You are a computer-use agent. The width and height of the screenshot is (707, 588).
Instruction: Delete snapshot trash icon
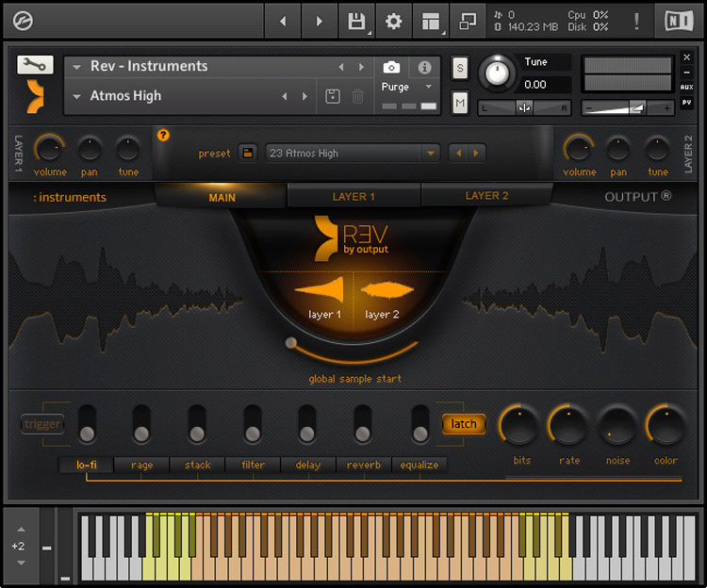click(357, 96)
